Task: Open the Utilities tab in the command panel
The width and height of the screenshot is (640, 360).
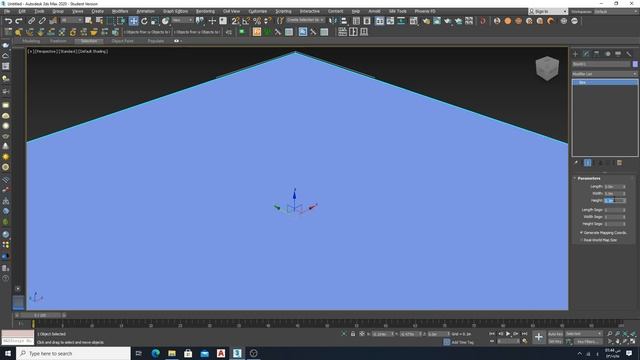Action: pyautogui.click(x=629, y=54)
